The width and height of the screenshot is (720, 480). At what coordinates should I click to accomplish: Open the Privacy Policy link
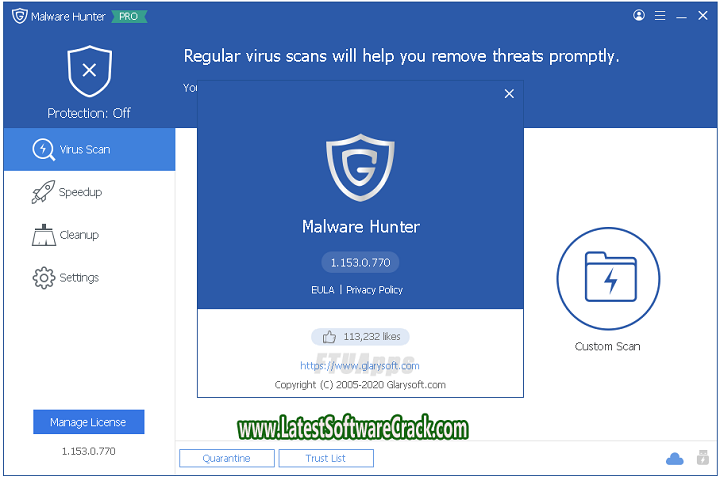pos(374,290)
